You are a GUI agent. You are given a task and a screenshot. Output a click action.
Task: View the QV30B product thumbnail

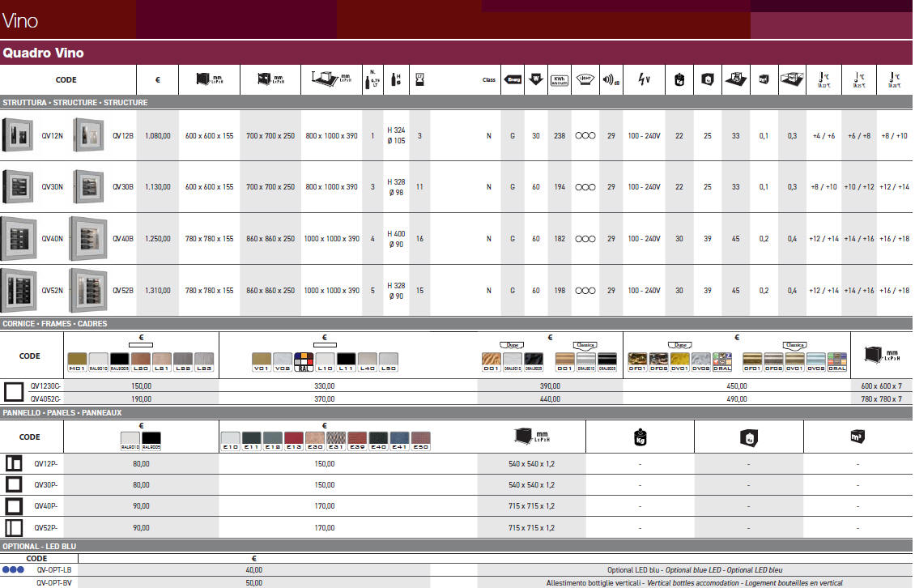pyautogui.click(x=88, y=186)
